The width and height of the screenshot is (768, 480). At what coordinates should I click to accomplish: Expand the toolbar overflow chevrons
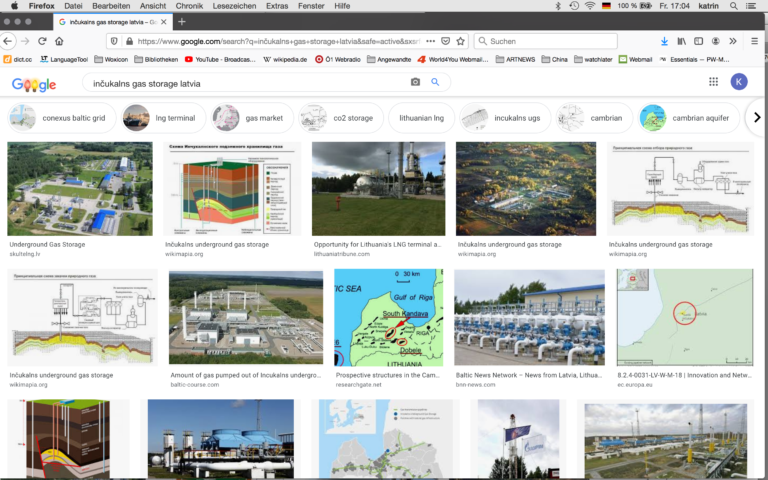click(x=733, y=42)
